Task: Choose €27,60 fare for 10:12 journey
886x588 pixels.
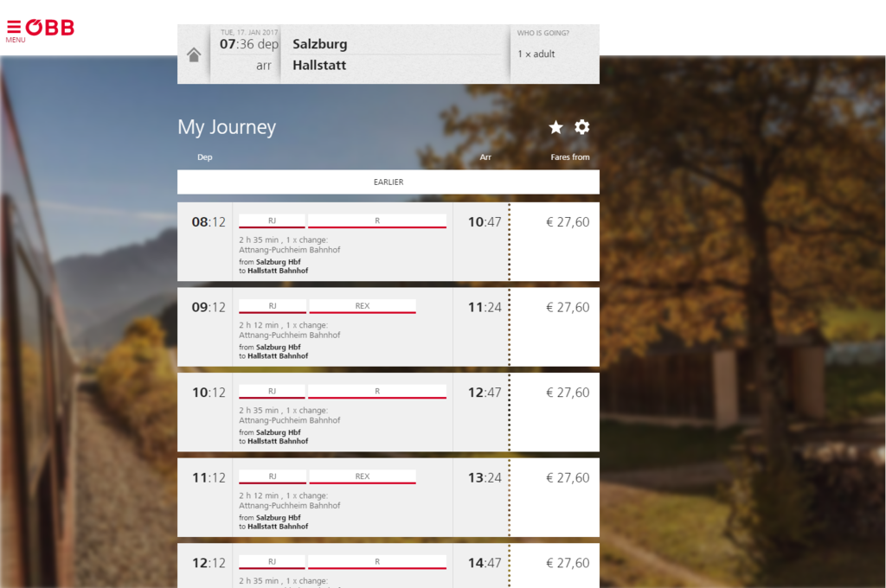Action: tap(568, 393)
